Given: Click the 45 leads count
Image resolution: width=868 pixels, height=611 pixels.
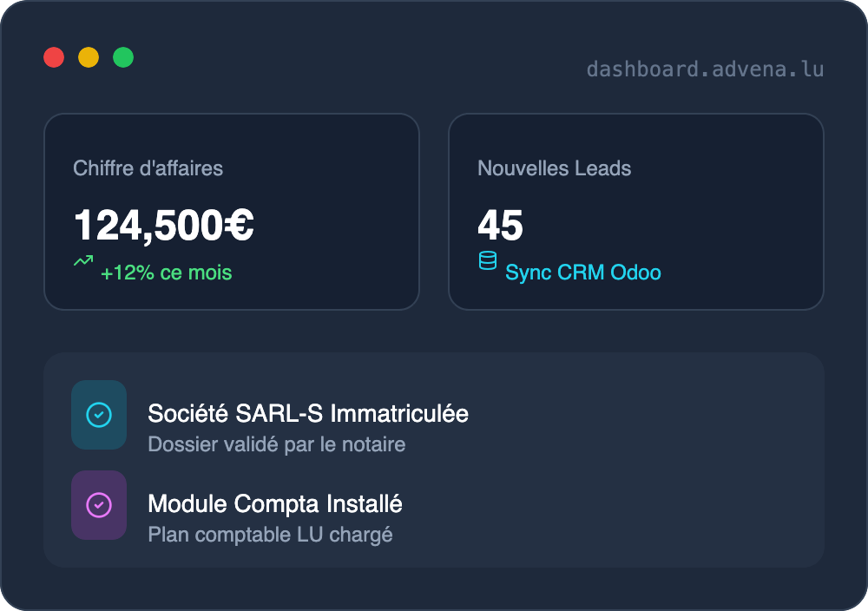Looking at the screenshot, I should point(501,226).
